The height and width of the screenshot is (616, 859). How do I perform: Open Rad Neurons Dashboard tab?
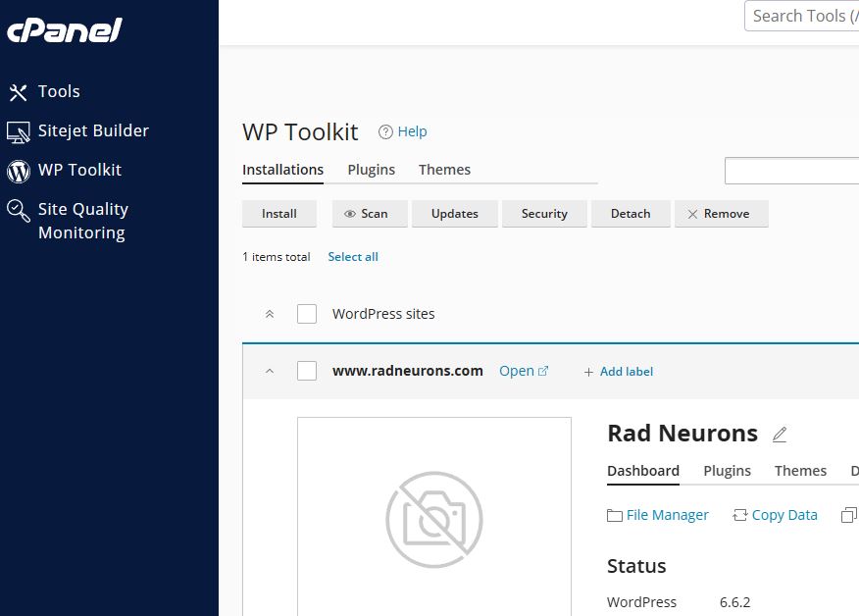tap(643, 471)
